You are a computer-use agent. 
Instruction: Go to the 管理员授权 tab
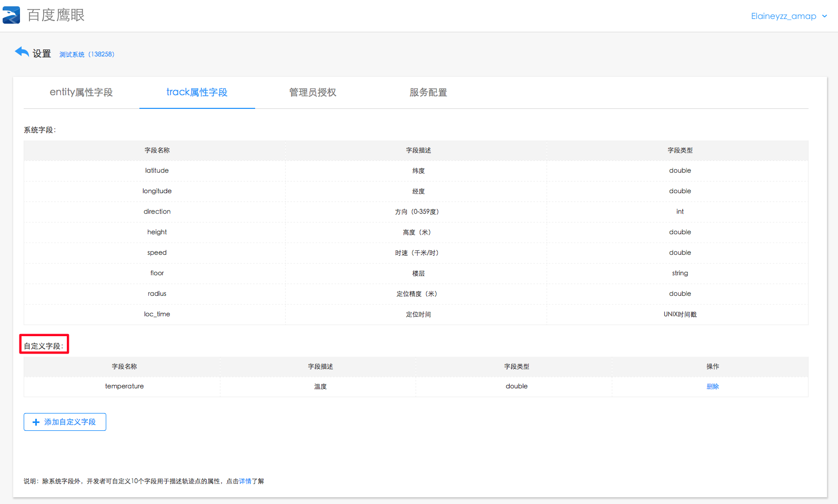pyautogui.click(x=312, y=93)
